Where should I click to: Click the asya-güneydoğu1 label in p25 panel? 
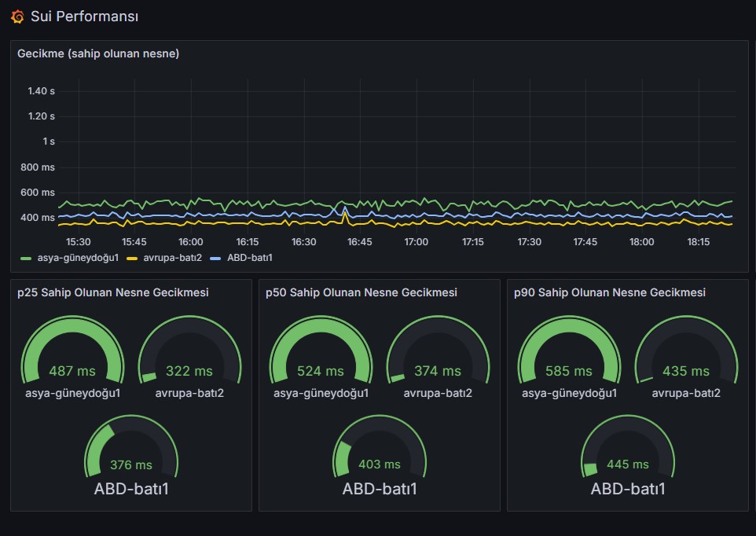pos(73,393)
